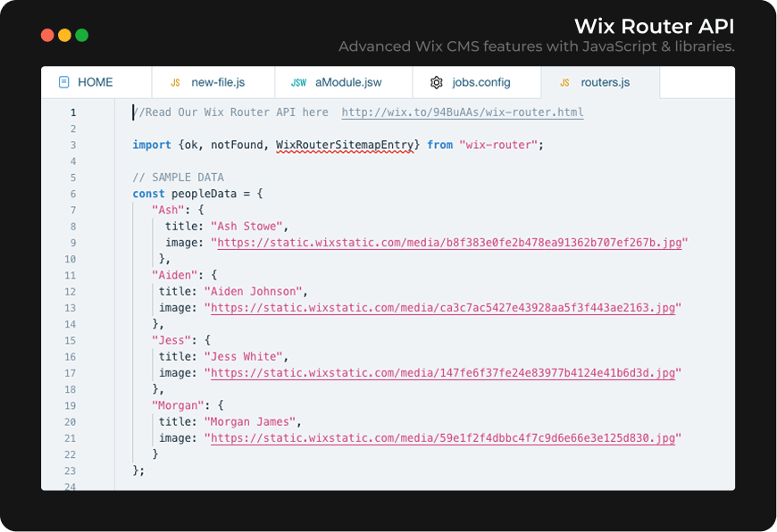Click line number 15 in the gutter
Viewport: 777px width, 532px height.
pos(71,340)
